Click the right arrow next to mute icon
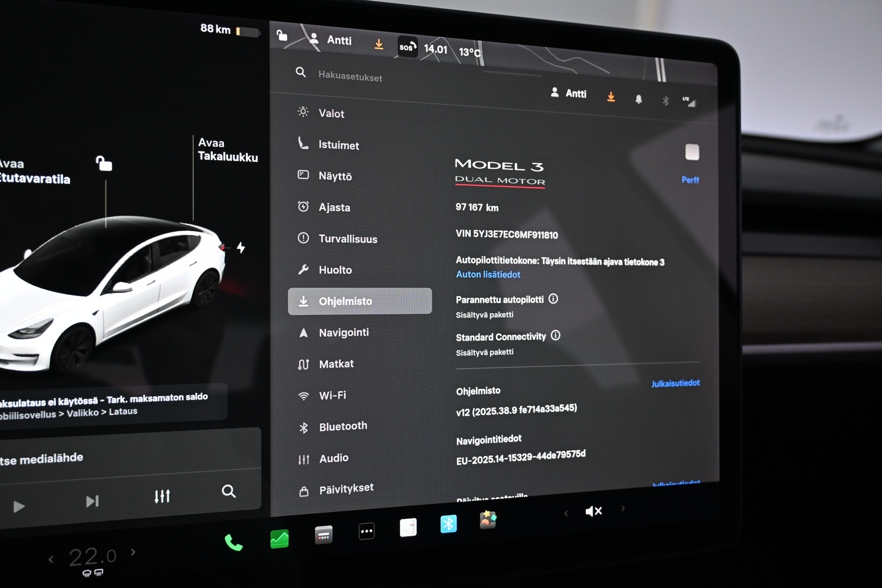 point(622,510)
